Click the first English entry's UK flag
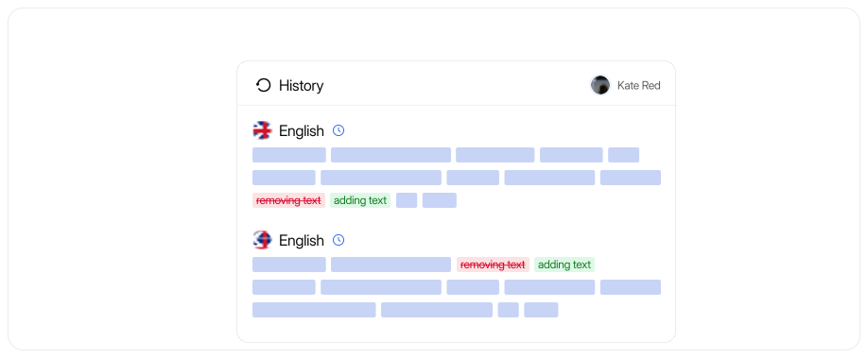868x359 pixels. coord(263,130)
